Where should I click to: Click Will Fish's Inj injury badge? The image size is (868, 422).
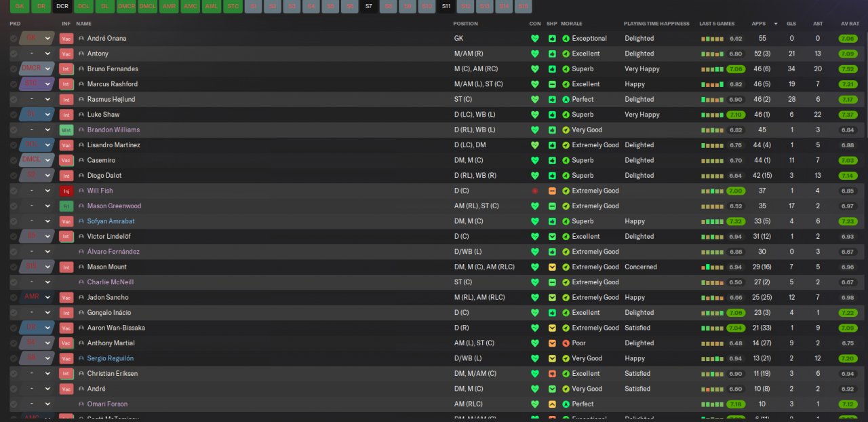pyautogui.click(x=66, y=191)
